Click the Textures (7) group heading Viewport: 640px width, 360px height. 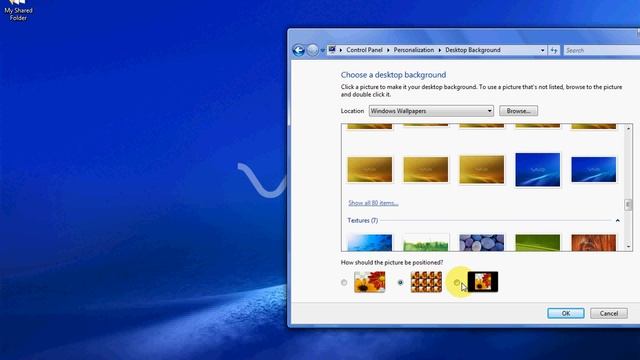pyautogui.click(x=362, y=220)
